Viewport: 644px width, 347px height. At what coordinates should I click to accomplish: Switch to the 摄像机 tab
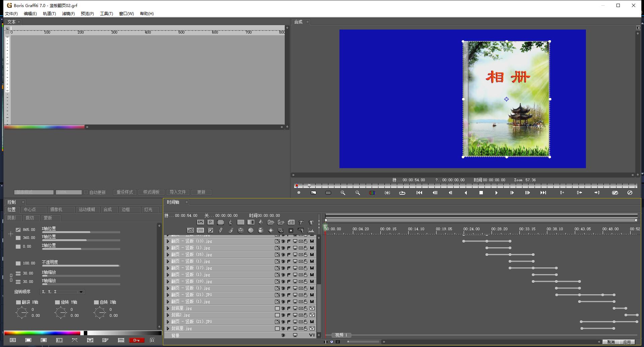click(x=56, y=209)
